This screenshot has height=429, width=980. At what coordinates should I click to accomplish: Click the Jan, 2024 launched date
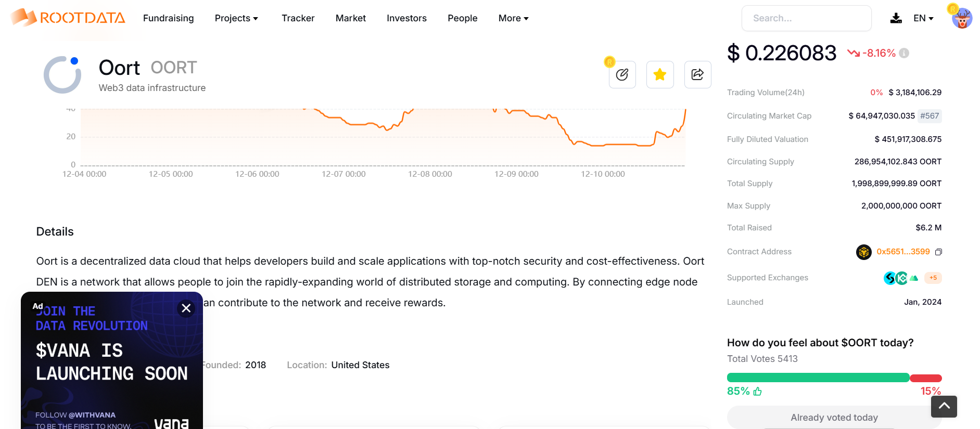(x=923, y=302)
